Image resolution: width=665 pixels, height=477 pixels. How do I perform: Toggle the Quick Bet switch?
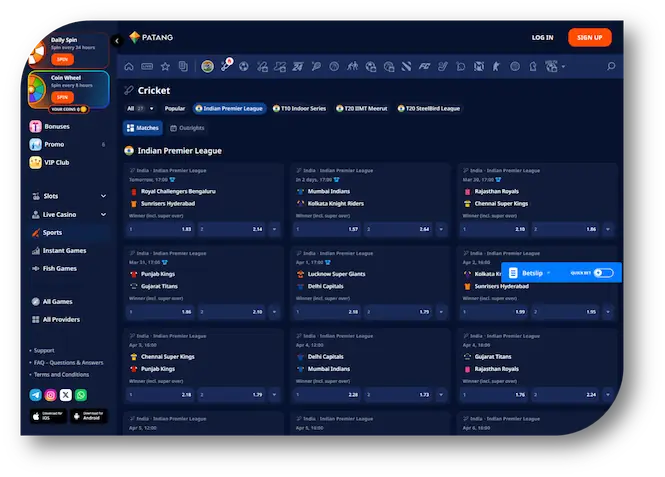click(x=603, y=272)
